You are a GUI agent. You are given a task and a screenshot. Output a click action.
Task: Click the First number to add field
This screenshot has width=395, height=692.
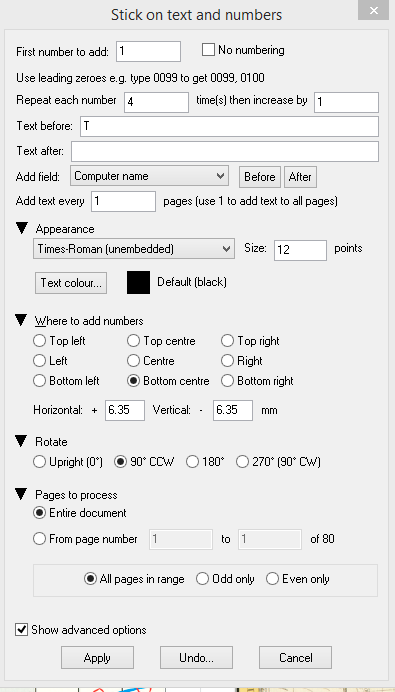coord(148,52)
